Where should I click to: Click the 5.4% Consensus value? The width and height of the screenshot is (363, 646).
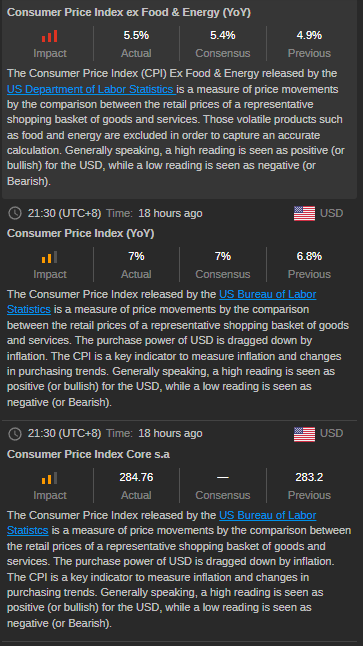(x=222, y=35)
